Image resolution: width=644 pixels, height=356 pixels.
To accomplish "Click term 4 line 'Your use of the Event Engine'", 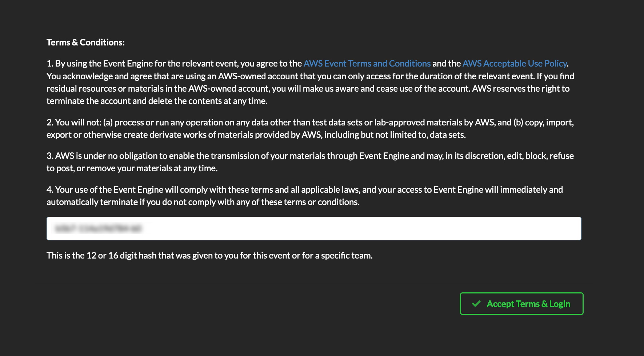I will pos(305,190).
